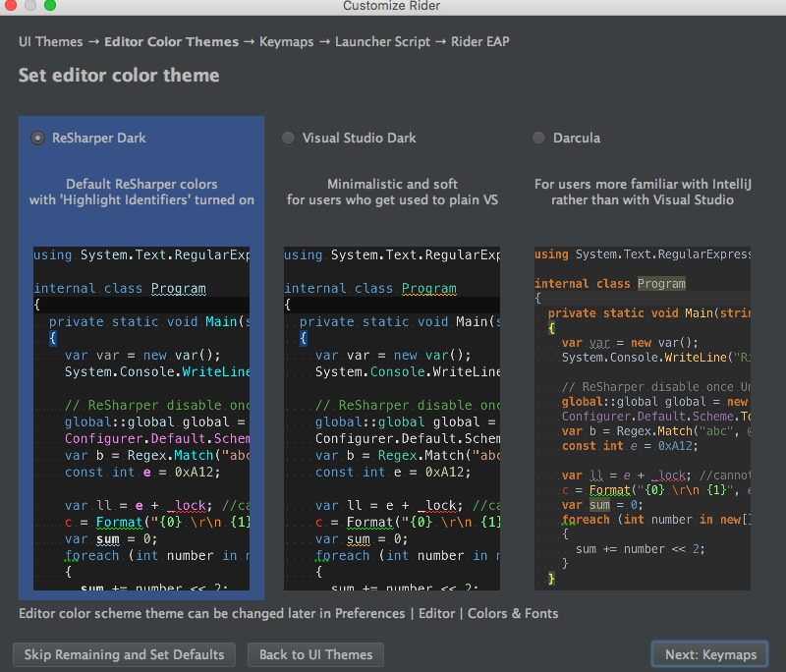This screenshot has height=672, width=786.
Task: Click Keymaps breadcrumb step
Action: 286,41
